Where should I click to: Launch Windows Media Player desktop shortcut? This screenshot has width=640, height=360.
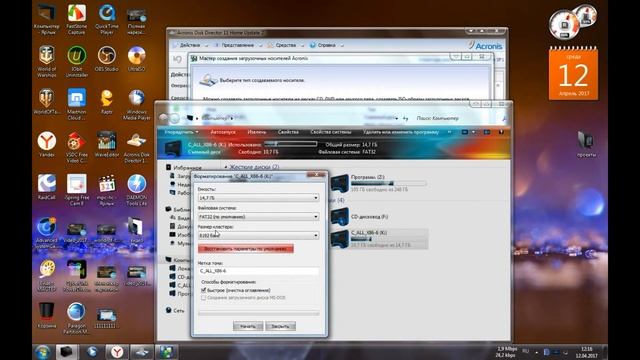(136, 104)
